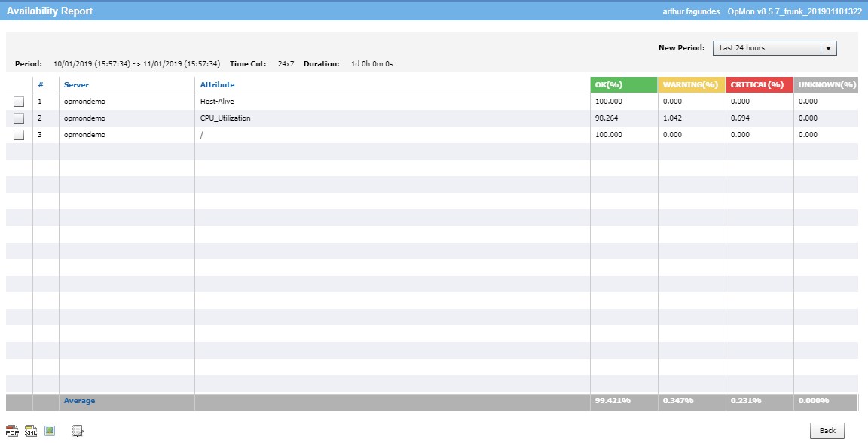Viewport: 868px width, 443px height.
Task: Save the report as an image
Action: tap(50, 431)
